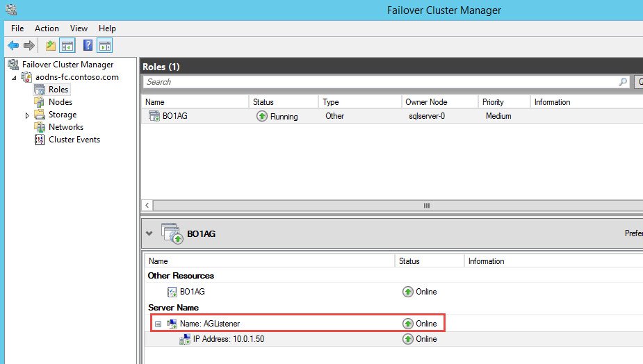The image size is (643, 364).
Task: Click the Failover Cluster Manager tree root icon
Action: coord(13,65)
